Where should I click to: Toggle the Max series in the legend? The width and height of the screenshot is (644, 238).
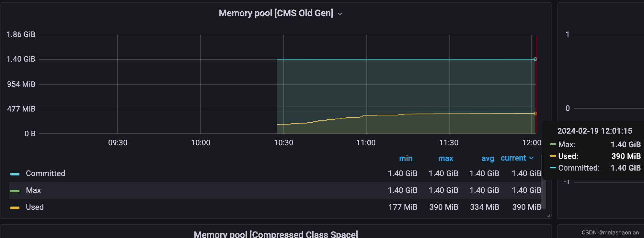33,190
